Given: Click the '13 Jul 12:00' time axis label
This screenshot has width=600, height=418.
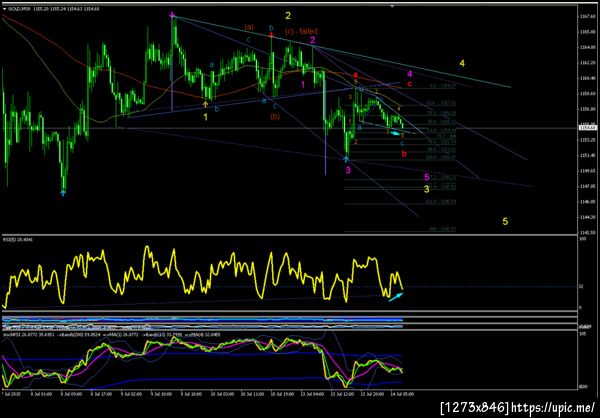Looking at the screenshot, I should coord(343,393).
